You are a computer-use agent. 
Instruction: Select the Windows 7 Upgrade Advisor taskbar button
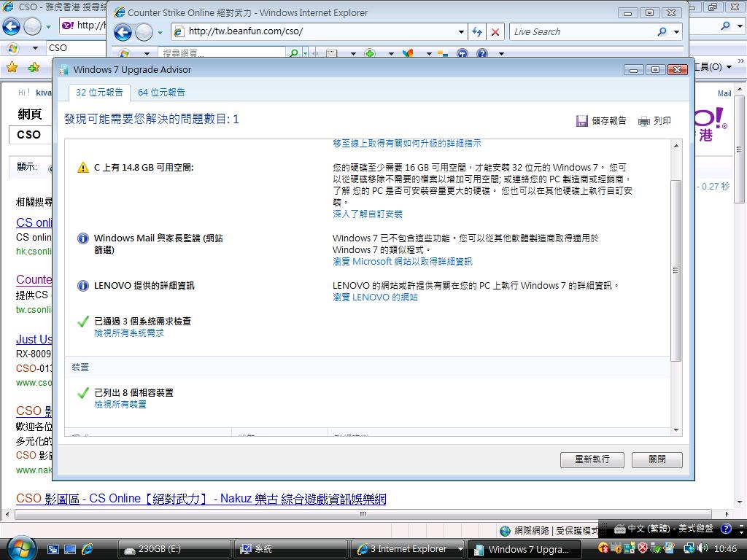tap(525, 549)
